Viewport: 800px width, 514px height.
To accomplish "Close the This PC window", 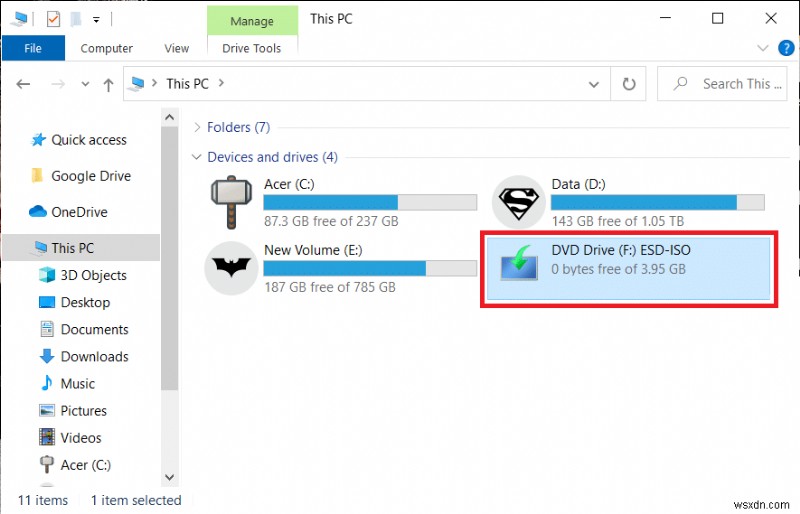I will [771, 18].
